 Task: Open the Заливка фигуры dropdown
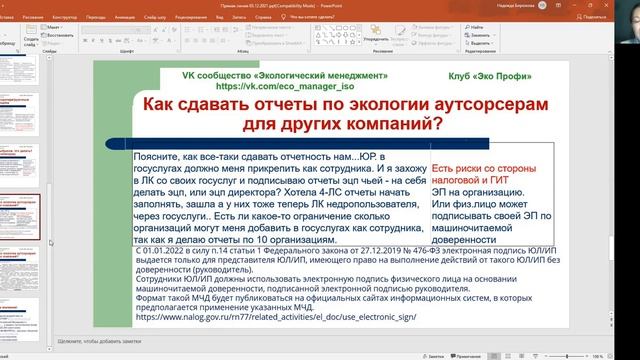(433, 27)
